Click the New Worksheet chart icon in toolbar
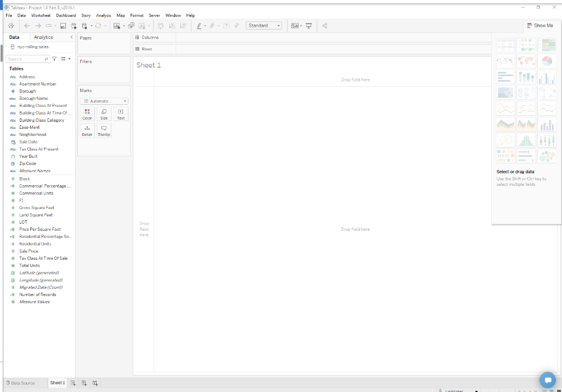The image size is (562, 392). (x=116, y=26)
